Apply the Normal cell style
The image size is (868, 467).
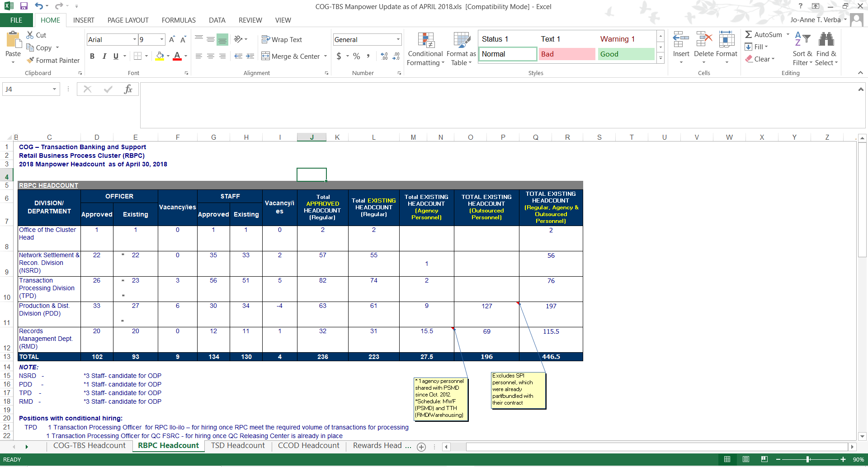pyautogui.click(x=507, y=54)
